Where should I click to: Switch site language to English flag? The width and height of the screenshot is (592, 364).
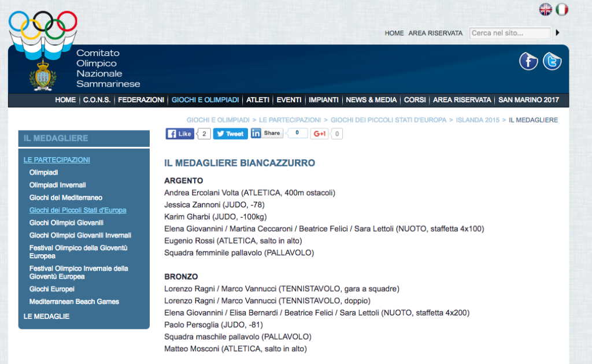pyautogui.click(x=545, y=9)
